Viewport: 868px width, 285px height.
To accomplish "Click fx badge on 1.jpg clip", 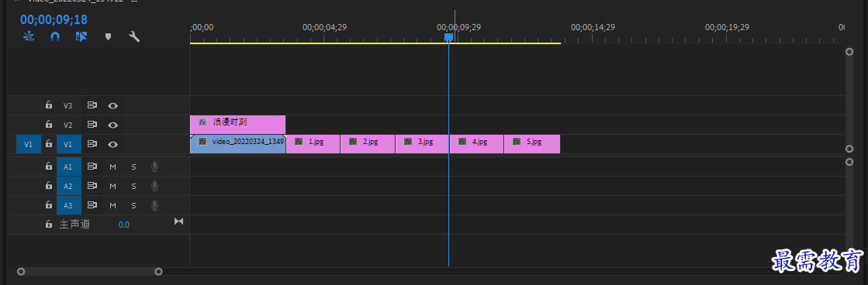I will pos(299,142).
